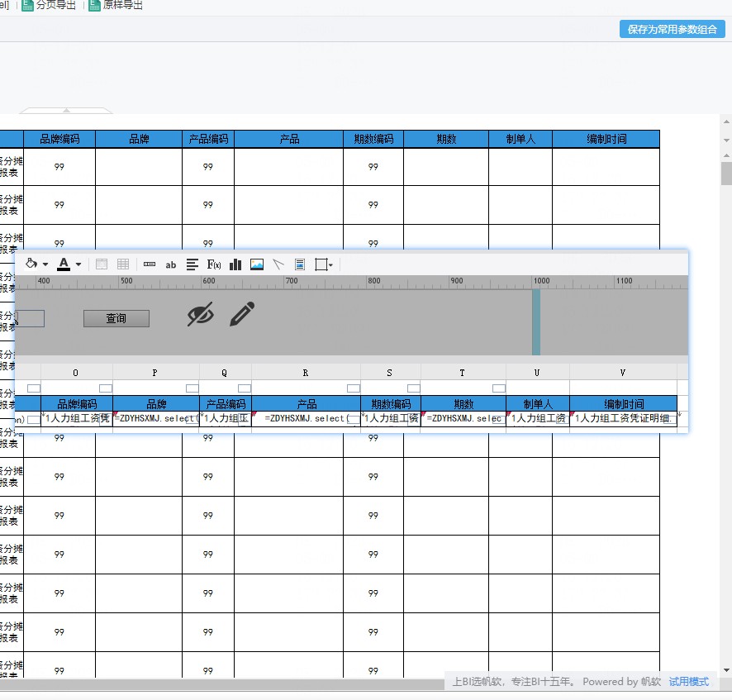This screenshot has height=700, width=732.
Task: Click the pencil edit icon
Action: coord(242,314)
